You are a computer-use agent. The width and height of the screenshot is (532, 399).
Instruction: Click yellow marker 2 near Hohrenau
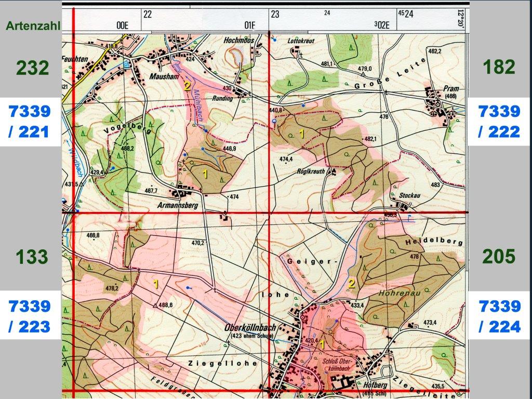tap(352, 283)
